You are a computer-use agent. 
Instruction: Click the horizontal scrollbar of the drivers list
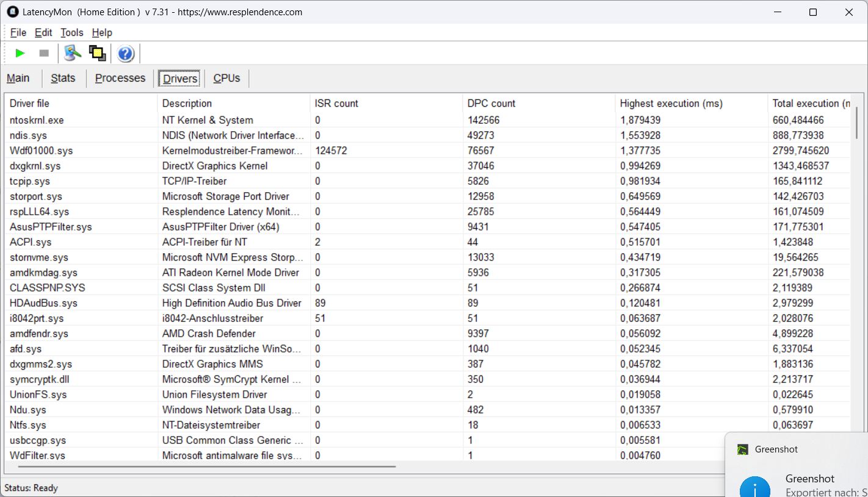tap(208, 467)
